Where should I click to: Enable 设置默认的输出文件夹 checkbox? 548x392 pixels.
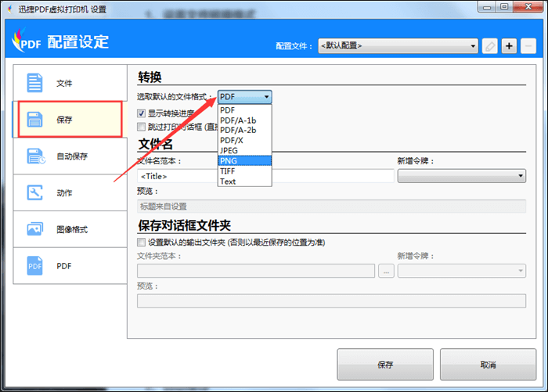(x=141, y=242)
